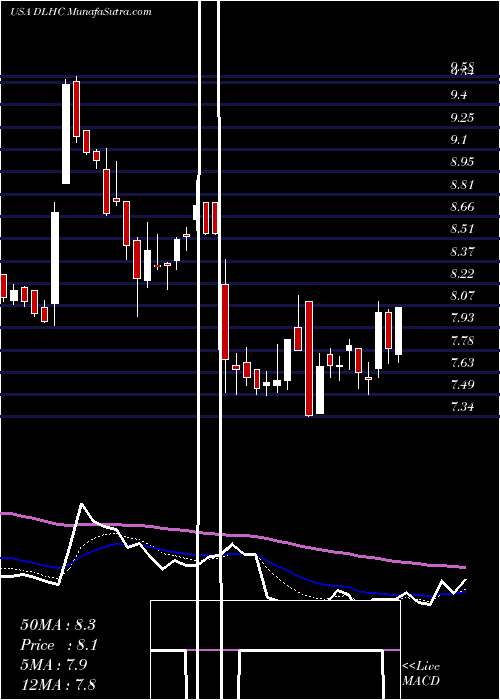The image size is (500, 700).
Task: Click the '<<Live MACD' label
Action: click(x=421, y=674)
